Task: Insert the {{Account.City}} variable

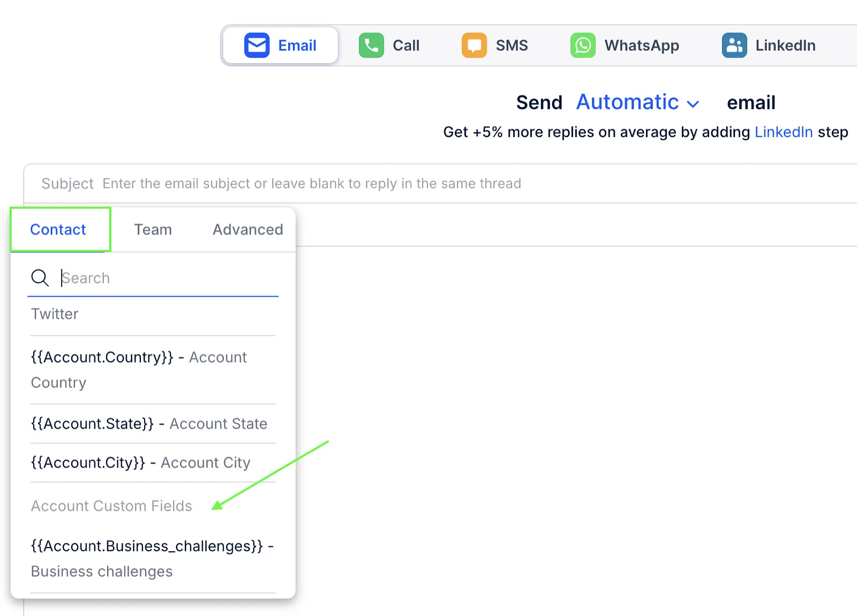Action: [x=153, y=462]
